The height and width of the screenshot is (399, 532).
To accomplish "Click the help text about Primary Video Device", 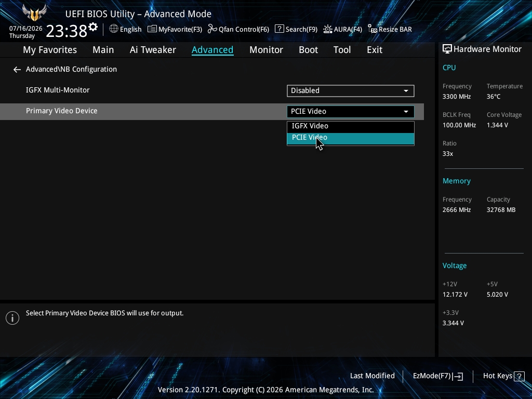I will pyautogui.click(x=104, y=313).
